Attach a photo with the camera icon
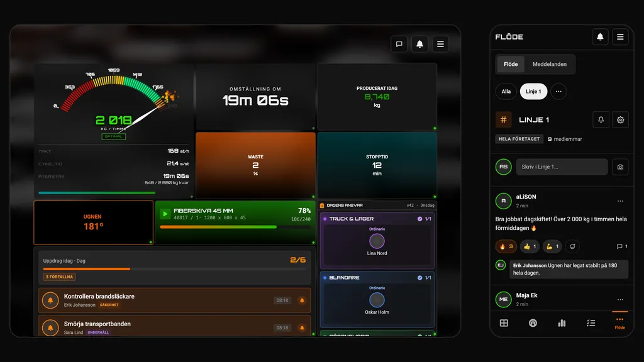The width and height of the screenshot is (644, 362). tap(620, 167)
